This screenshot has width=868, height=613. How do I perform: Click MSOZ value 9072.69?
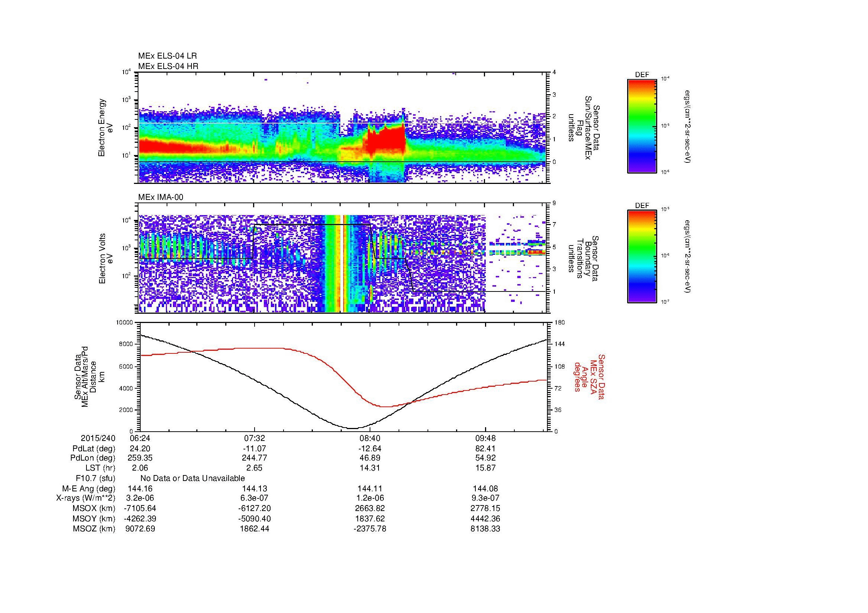(140, 529)
